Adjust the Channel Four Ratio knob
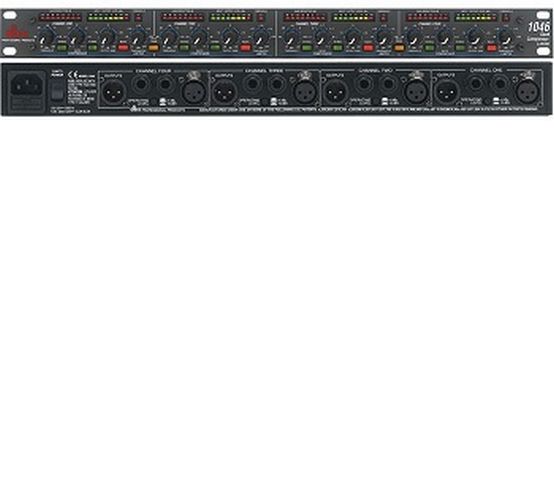Viewport: 554px width, 484px height. [x=444, y=36]
